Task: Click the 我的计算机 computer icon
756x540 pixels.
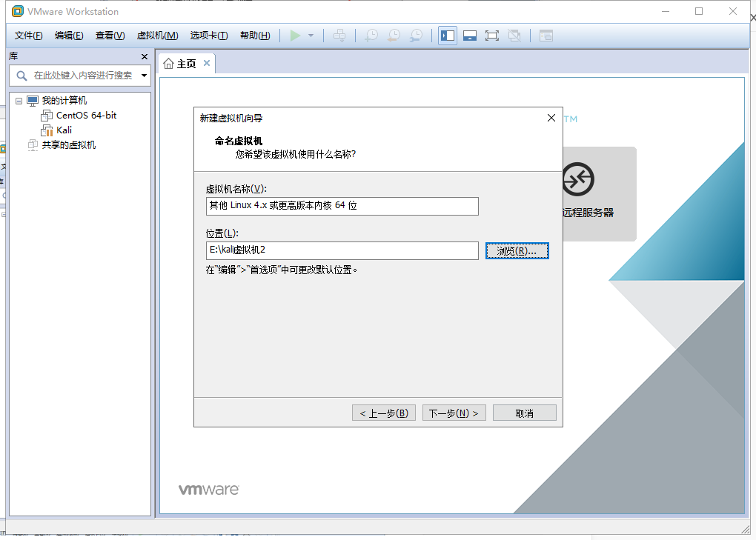Action: coord(33,101)
